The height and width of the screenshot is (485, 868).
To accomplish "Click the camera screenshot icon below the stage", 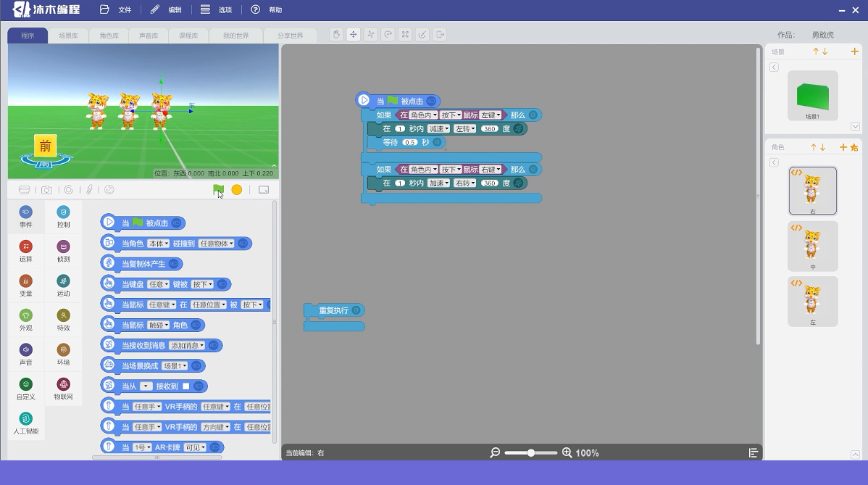I will (46, 190).
